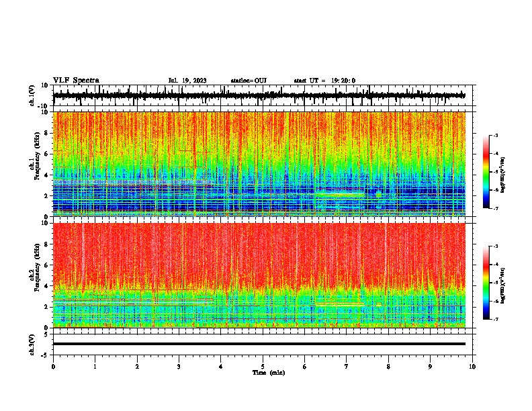
Task: Click the flat ch.3 voltage trace line
Action: click(259, 344)
